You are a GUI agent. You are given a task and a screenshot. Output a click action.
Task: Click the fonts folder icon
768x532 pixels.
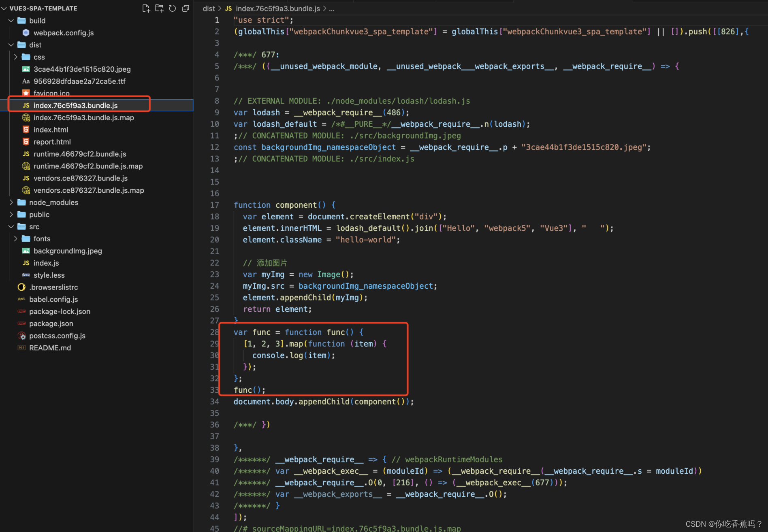(x=26, y=239)
